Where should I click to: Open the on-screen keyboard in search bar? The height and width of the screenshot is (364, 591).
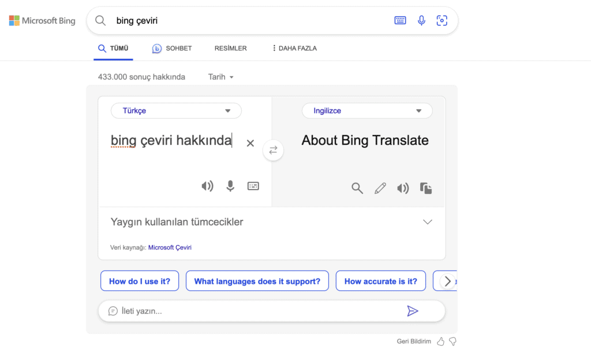pyautogui.click(x=400, y=20)
